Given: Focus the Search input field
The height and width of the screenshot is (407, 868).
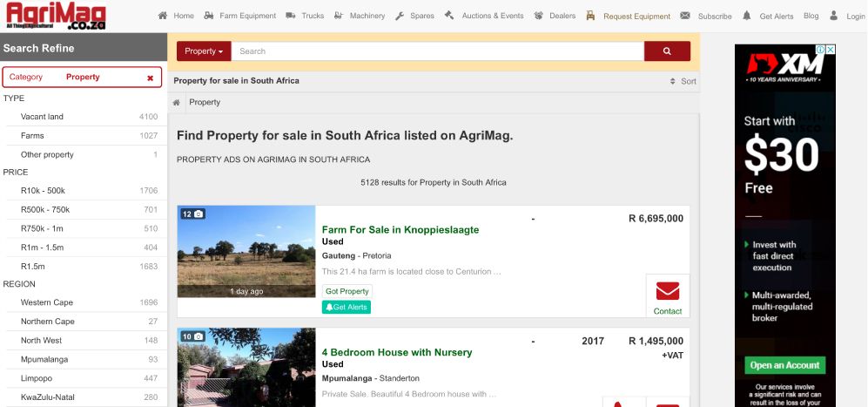Looking at the screenshot, I should [438, 51].
